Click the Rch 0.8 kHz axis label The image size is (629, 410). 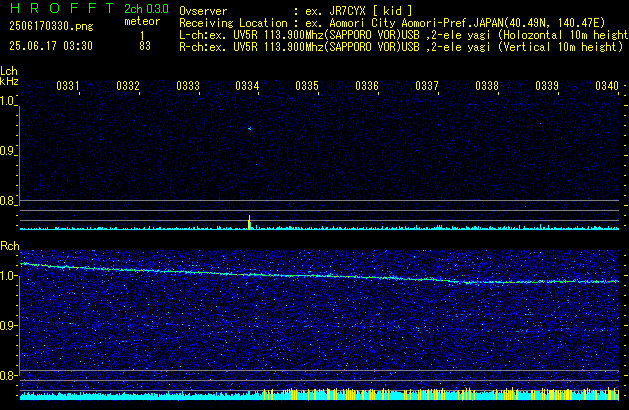click(x=7, y=376)
